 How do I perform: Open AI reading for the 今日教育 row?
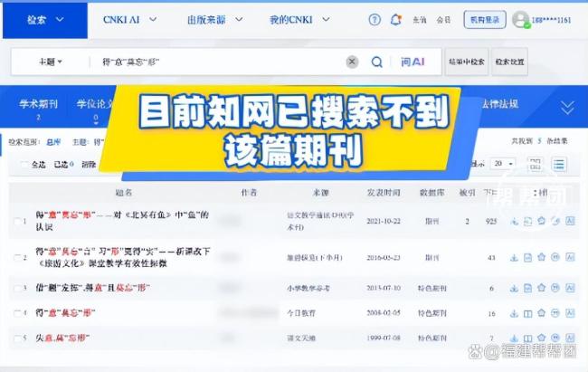pos(570,313)
